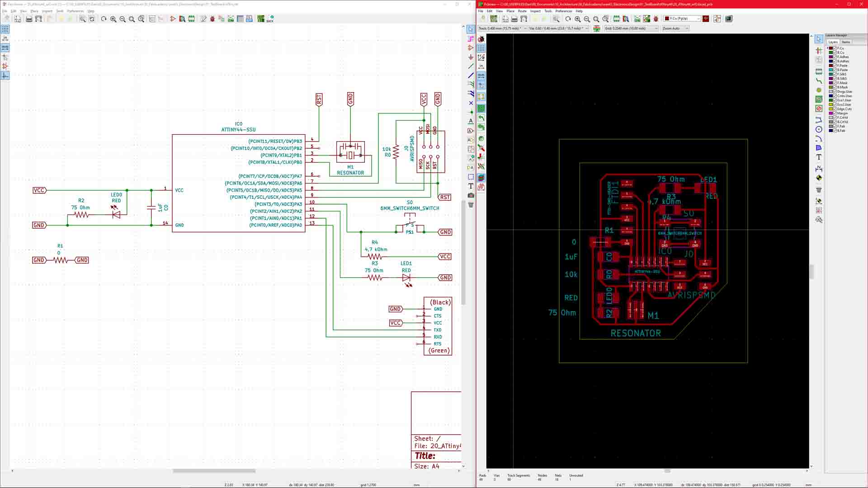Toggle F.Cu layer visibility checkbox
The image size is (868, 488).
[x=835, y=48]
